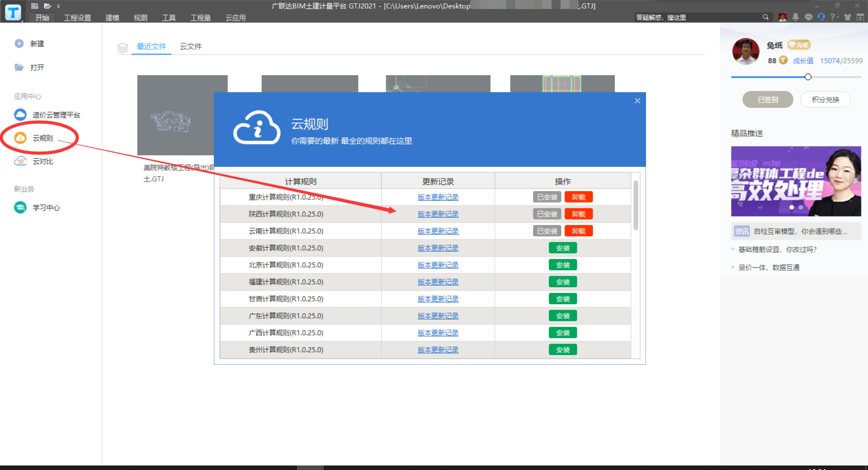Open 造价云管理平台 in application center
The image size is (868, 470).
(47, 115)
